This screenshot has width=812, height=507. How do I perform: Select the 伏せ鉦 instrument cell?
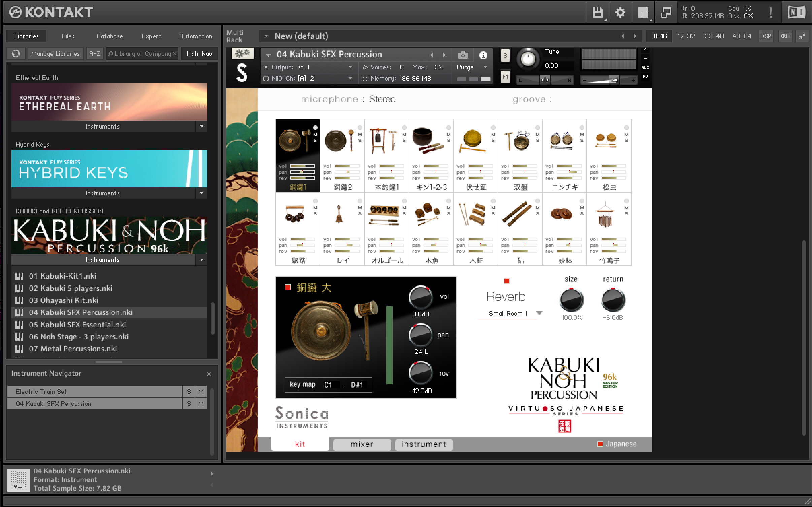tap(475, 155)
